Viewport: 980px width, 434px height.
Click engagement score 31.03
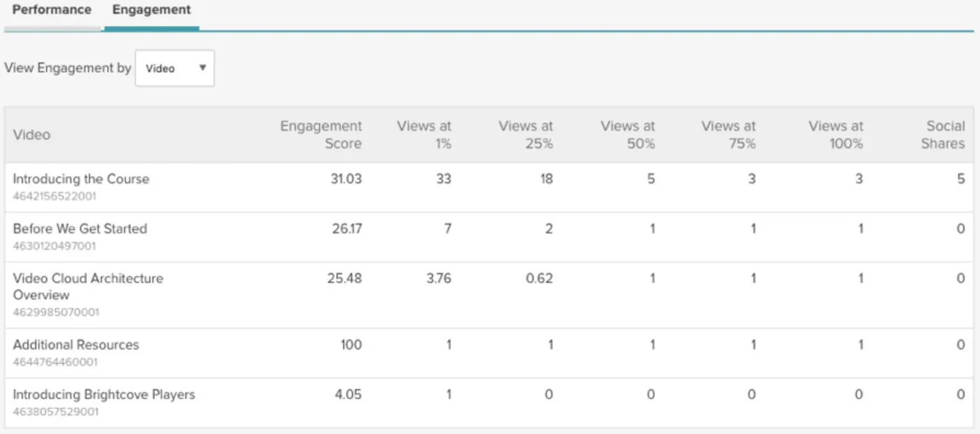pyautogui.click(x=346, y=178)
